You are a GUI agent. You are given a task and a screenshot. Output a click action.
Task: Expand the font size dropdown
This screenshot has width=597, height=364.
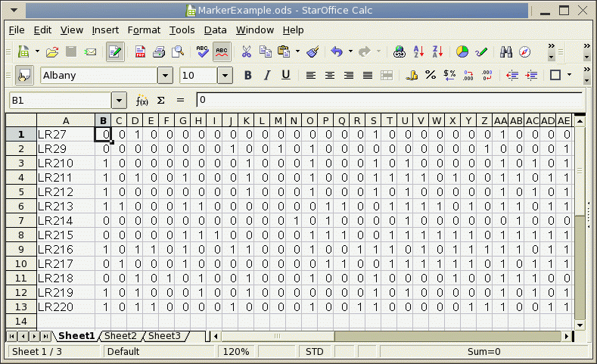pos(225,76)
